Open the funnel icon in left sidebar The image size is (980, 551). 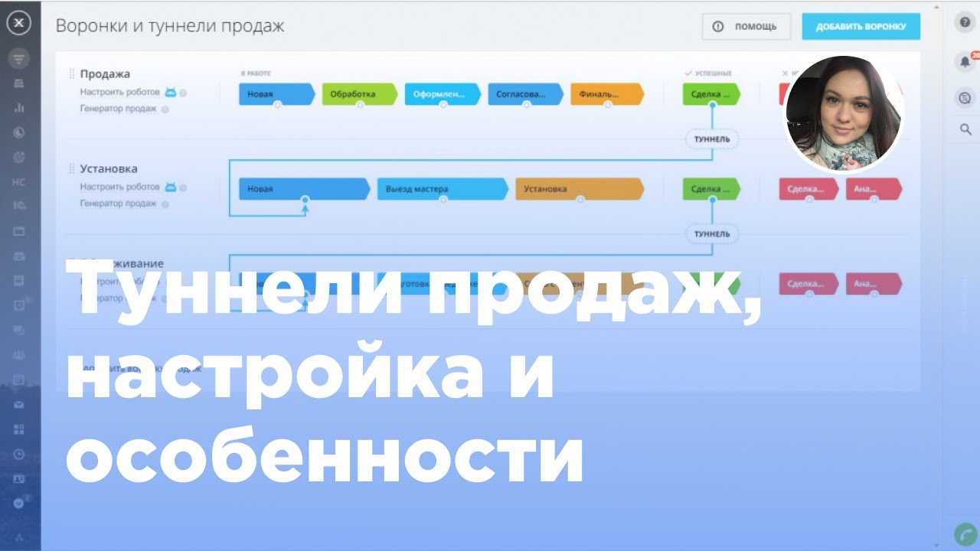19,59
